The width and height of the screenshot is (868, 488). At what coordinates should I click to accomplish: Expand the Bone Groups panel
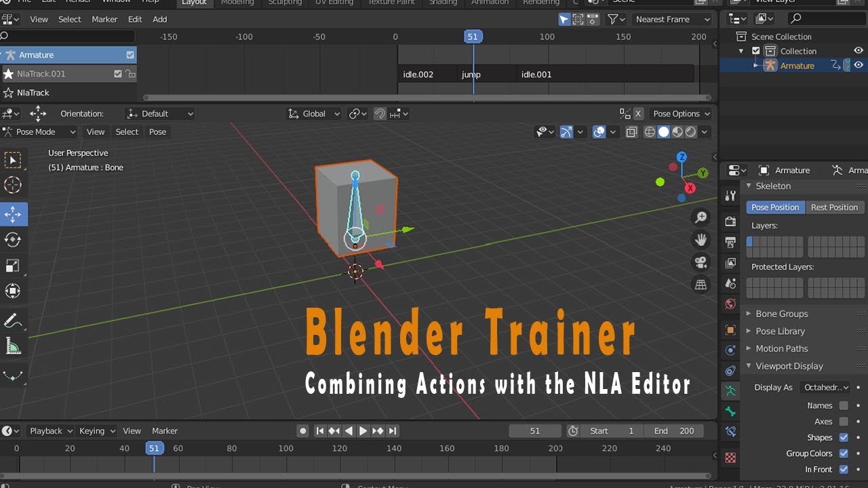781,314
